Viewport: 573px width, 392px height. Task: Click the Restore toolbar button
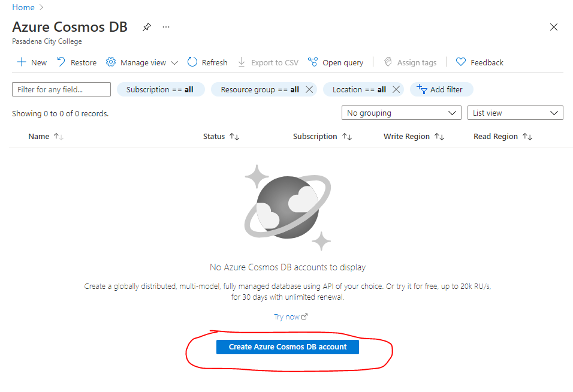coord(77,62)
